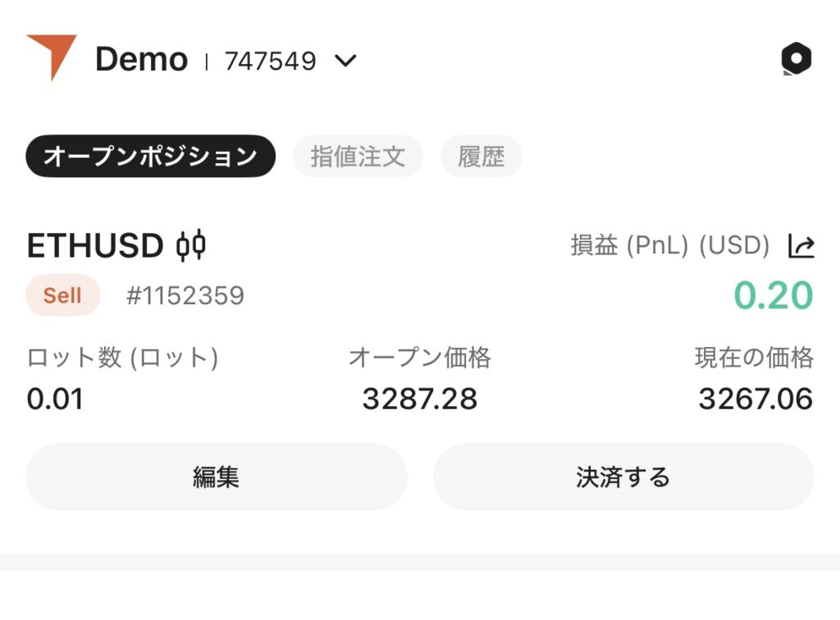Open the hexagon icon at top right

click(796, 59)
